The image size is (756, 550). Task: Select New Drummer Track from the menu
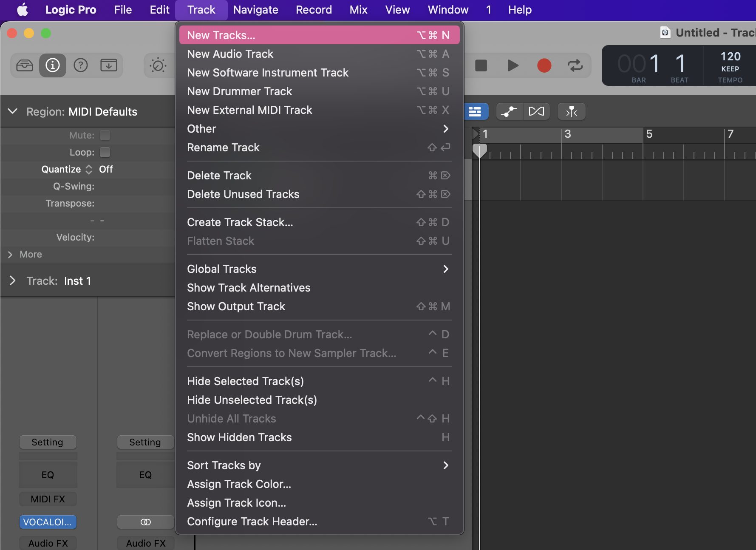(x=239, y=91)
